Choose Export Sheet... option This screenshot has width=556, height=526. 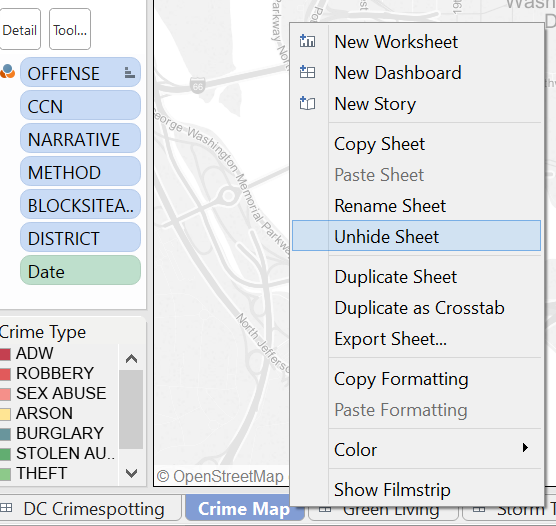pyautogui.click(x=416, y=338)
